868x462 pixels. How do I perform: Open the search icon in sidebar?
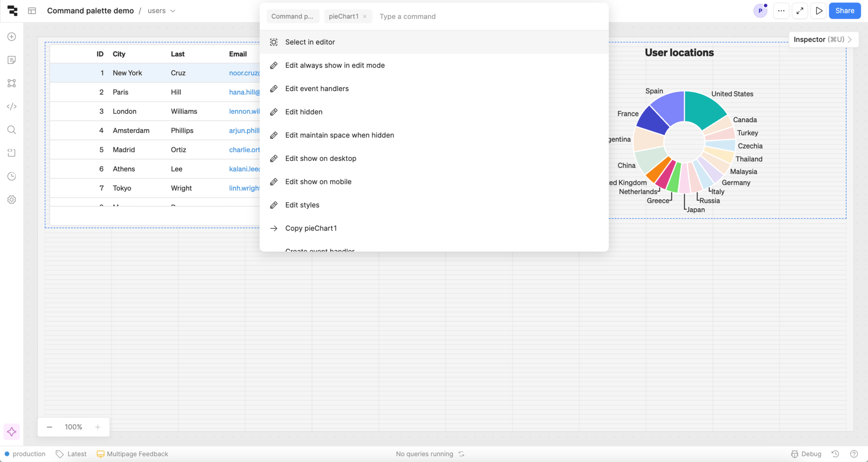[12, 130]
